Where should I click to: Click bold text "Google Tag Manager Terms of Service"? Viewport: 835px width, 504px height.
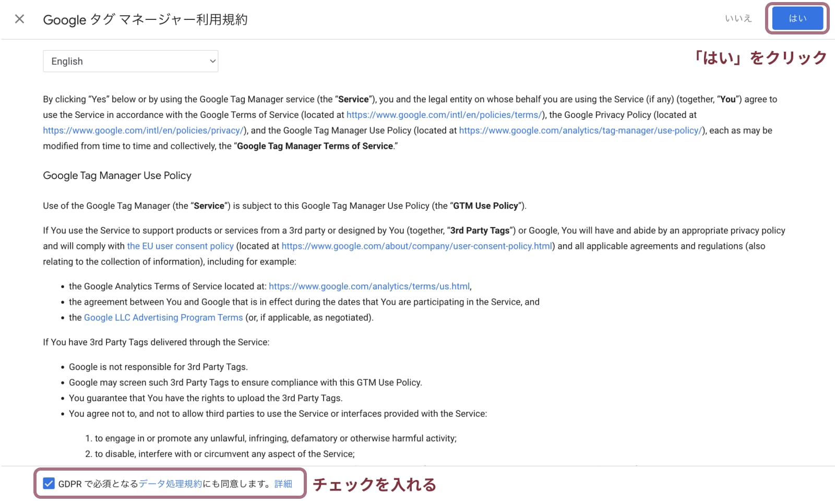tap(315, 146)
